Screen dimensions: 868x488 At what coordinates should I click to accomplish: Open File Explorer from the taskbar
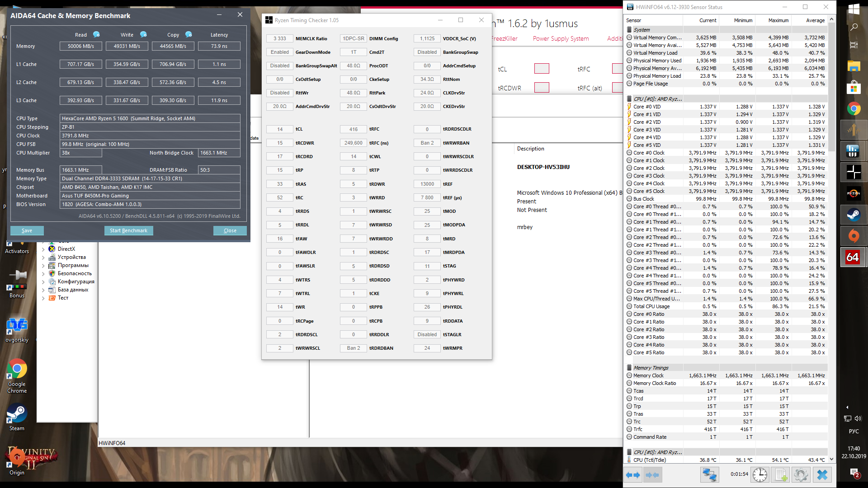[x=854, y=66]
